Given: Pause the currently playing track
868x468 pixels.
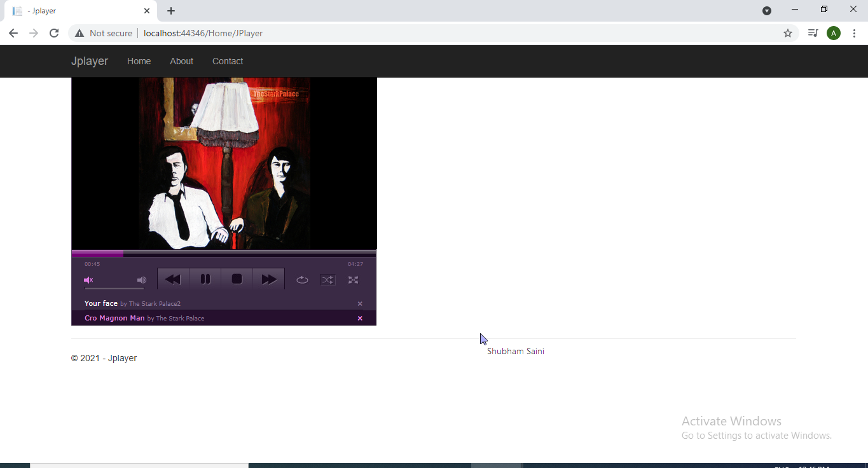Looking at the screenshot, I should 205,279.
